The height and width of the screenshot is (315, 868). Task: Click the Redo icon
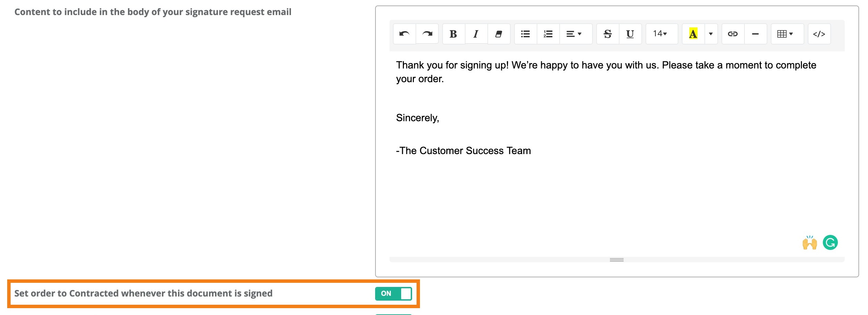pos(427,34)
